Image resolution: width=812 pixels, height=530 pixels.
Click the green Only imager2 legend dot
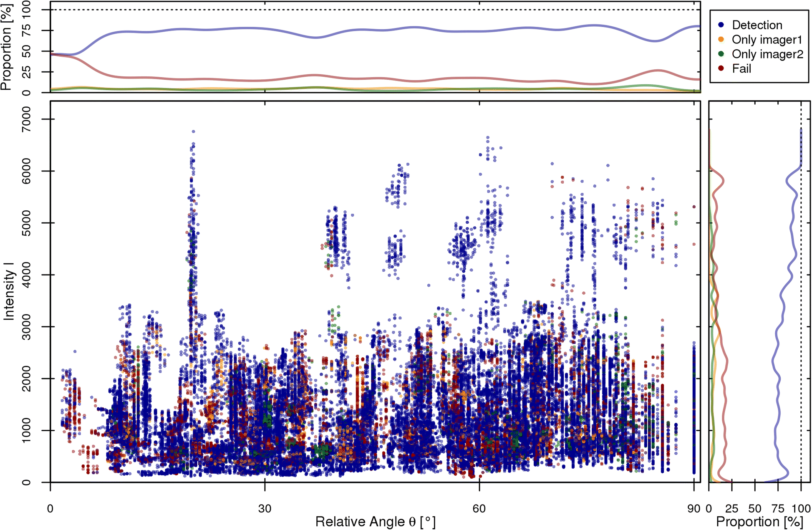[721, 54]
